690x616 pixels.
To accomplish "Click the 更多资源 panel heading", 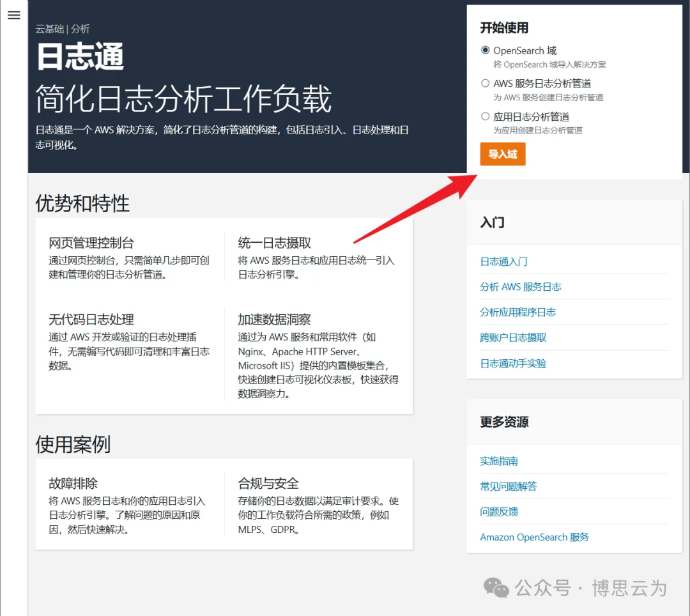I will coord(504,422).
